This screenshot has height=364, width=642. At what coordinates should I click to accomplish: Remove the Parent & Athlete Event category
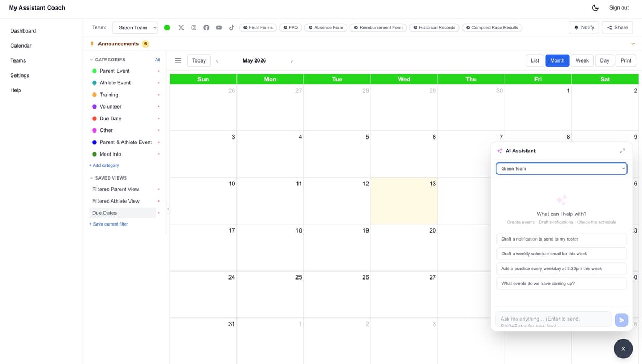point(159,142)
